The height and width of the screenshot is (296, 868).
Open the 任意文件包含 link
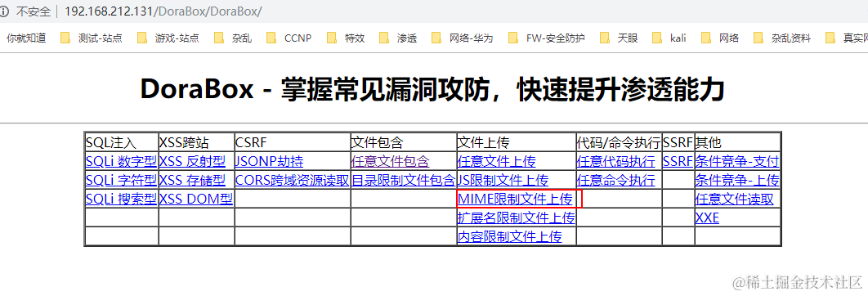point(390,161)
